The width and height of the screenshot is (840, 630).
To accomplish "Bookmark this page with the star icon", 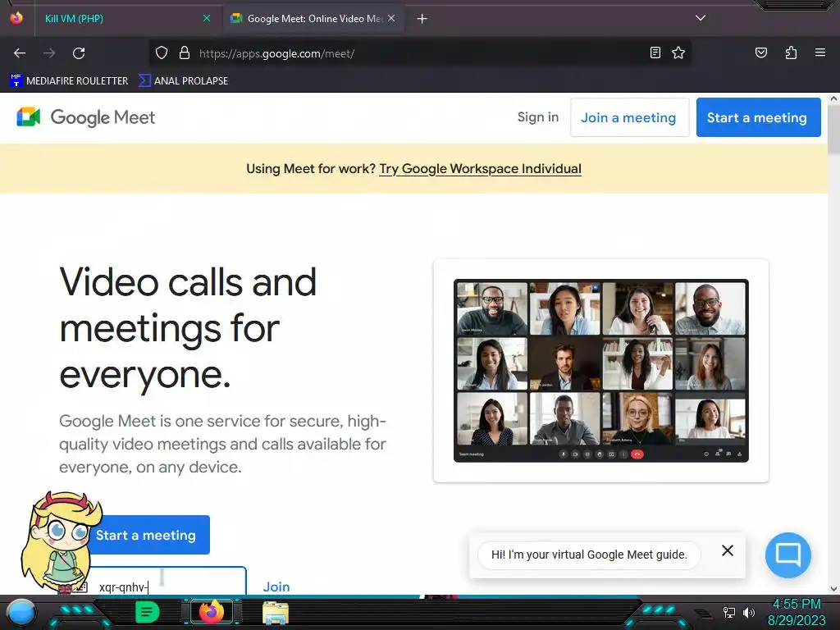I will point(678,53).
